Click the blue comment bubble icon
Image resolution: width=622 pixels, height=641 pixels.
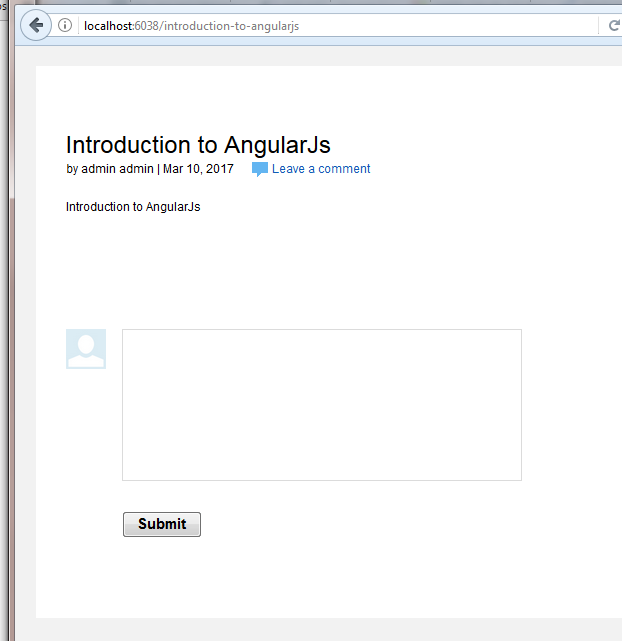260,169
